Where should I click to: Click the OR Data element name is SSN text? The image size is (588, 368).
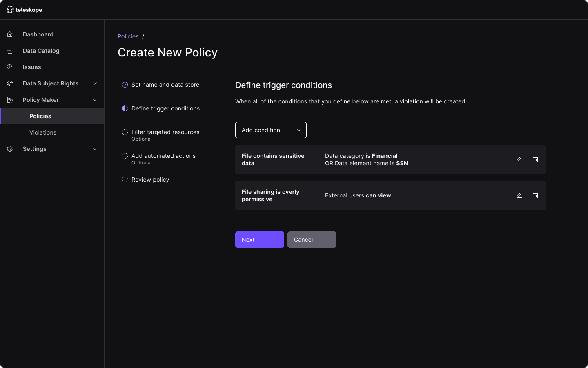coord(367,163)
